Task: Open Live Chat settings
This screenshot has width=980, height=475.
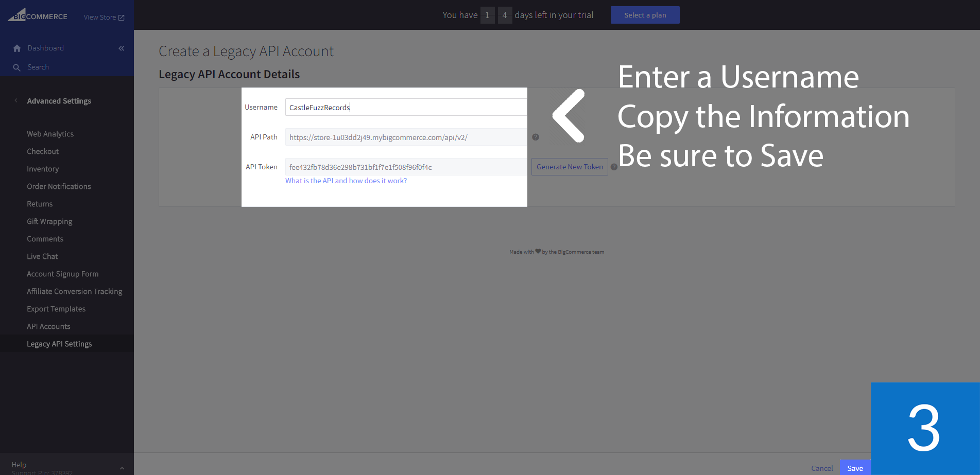Action: pos(42,256)
